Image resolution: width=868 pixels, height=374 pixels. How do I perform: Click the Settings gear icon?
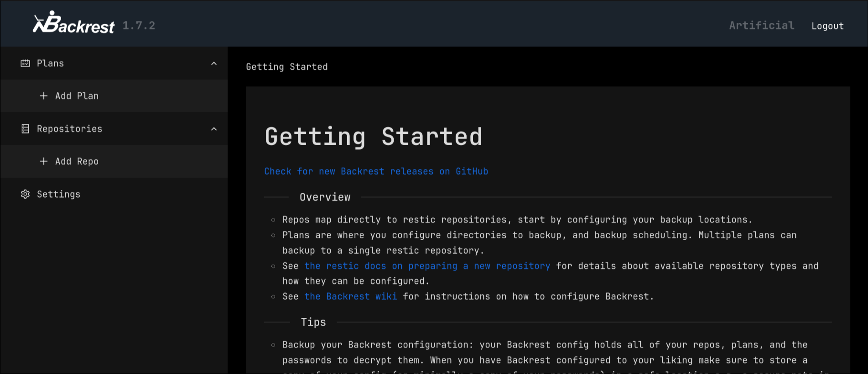point(26,194)
